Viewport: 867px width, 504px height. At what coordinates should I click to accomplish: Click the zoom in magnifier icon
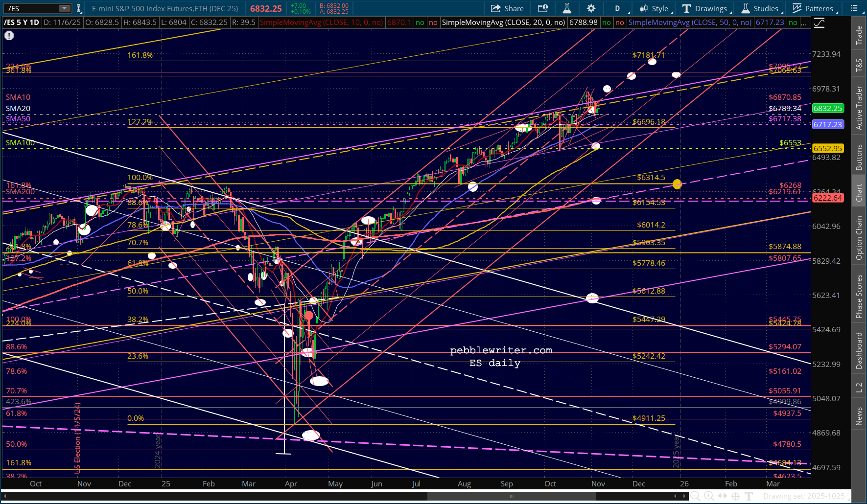(709, 496)
